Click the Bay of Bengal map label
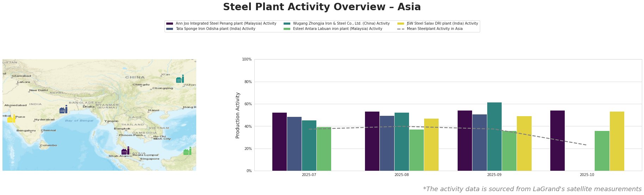The height and width of the screenshot is (195, 644). pyautogui.click(x=79, y=121)
